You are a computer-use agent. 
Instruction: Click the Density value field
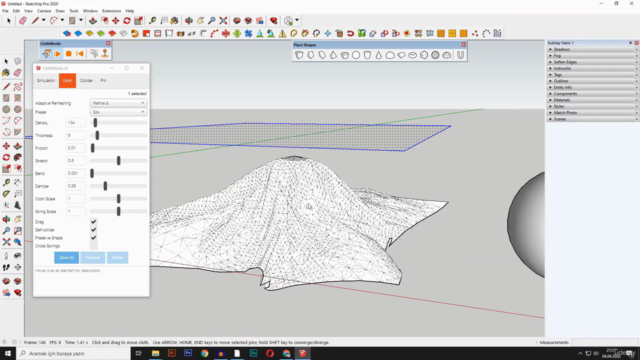(76, 123)
